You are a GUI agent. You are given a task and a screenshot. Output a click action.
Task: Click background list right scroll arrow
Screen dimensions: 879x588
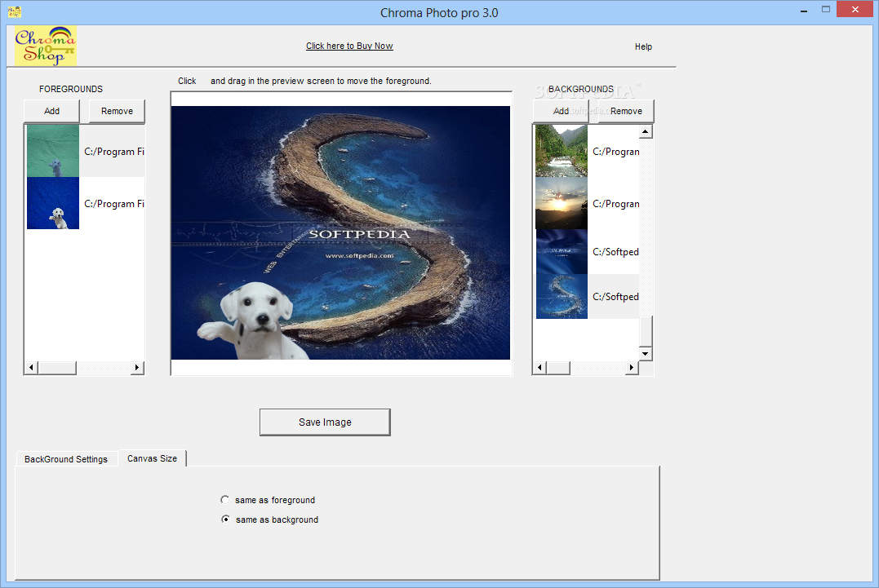pos(632,367)
